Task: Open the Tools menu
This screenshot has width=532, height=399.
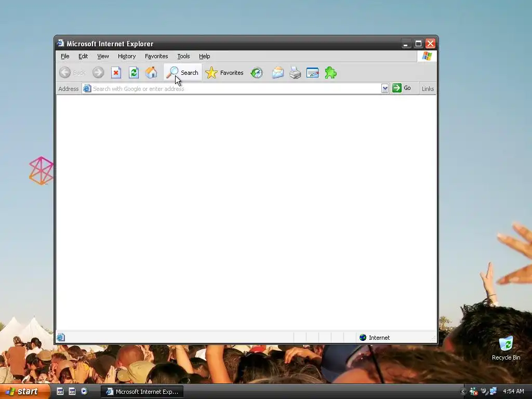Action: [183, 56]
